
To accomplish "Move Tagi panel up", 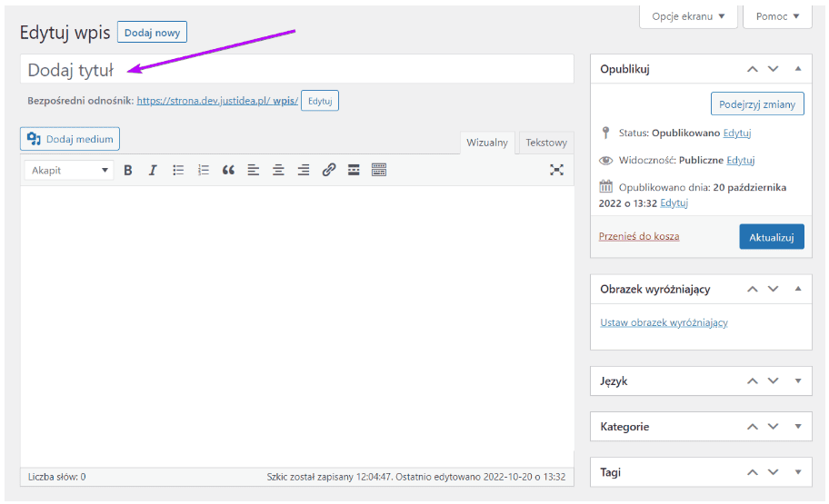I will [x=753, y=472].
